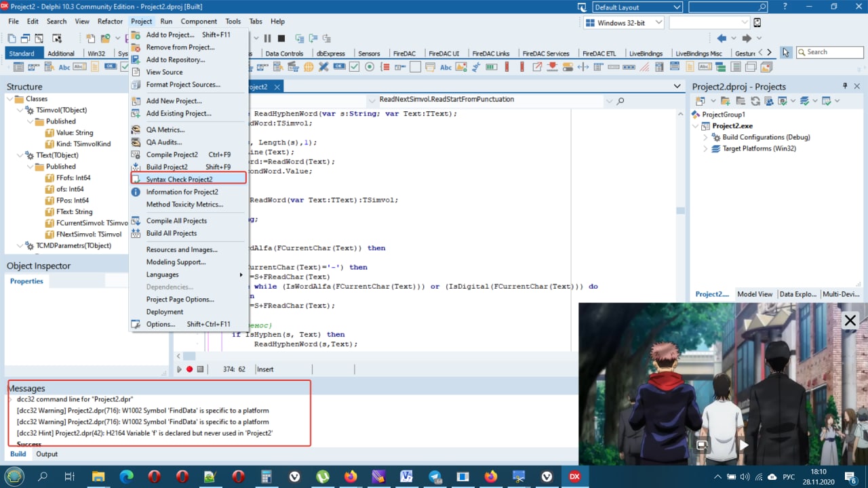Click the Pause button in the debug toolbar
868x488 pixels.
tap(267, 39)
